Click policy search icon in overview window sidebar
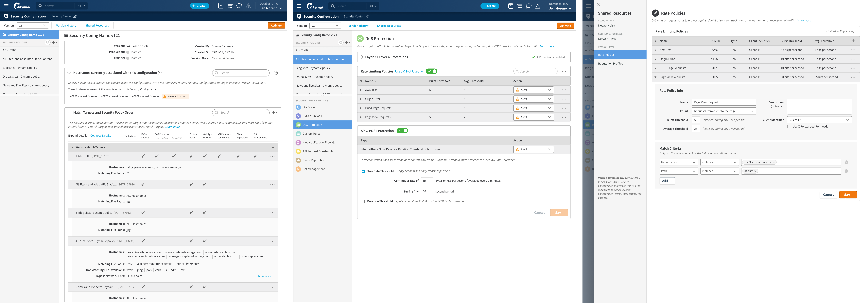868x305 pixels. (48, 43)
